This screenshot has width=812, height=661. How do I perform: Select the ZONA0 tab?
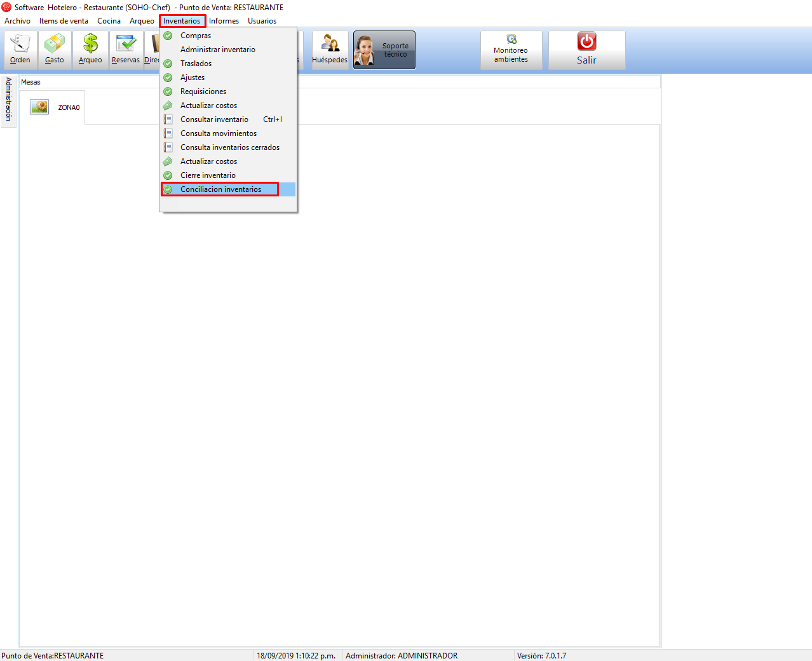[53, 107]
